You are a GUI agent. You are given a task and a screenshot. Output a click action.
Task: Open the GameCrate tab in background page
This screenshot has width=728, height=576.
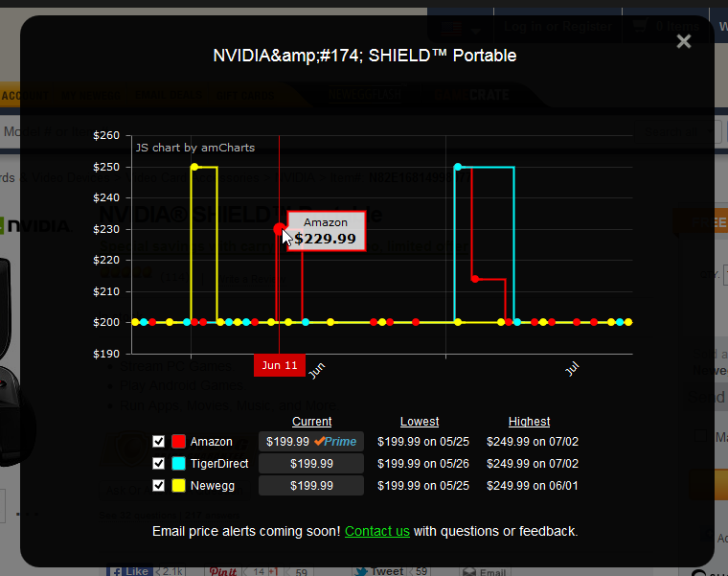pyautogui.click(x=471, y=95)
